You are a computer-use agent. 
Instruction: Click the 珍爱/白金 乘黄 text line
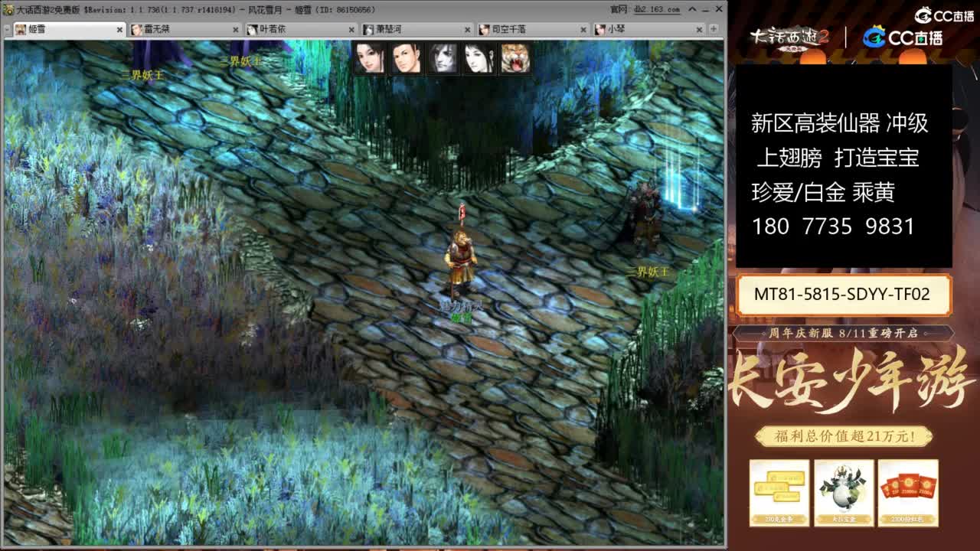(x=823, y=192)
